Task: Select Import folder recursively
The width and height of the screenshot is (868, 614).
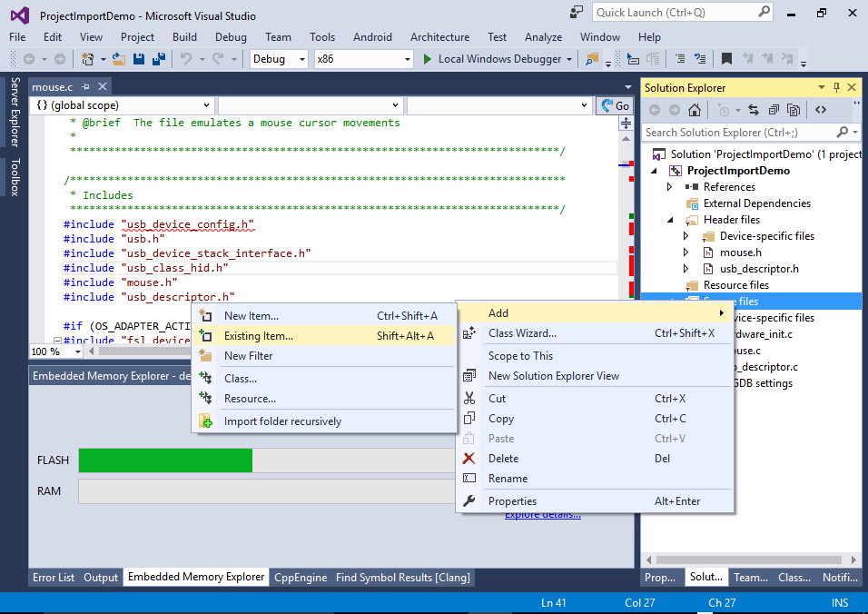Action: pyautogui.click(x=282, y=421)
